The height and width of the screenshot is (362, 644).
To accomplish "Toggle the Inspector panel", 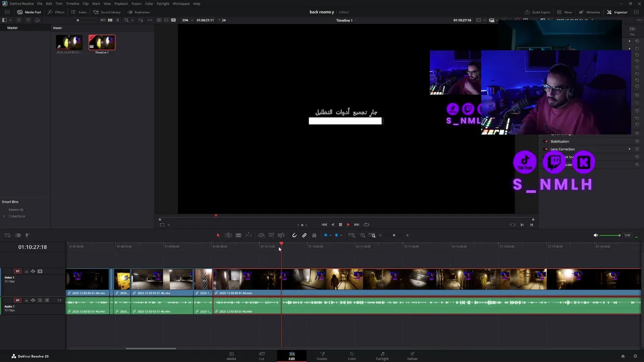I will click(x=617, y=12).
